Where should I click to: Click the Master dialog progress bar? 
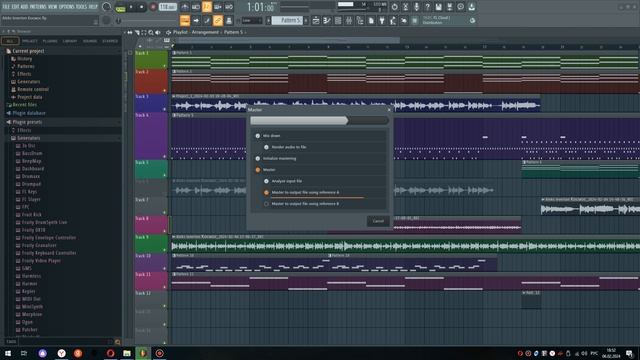(320, 120)
